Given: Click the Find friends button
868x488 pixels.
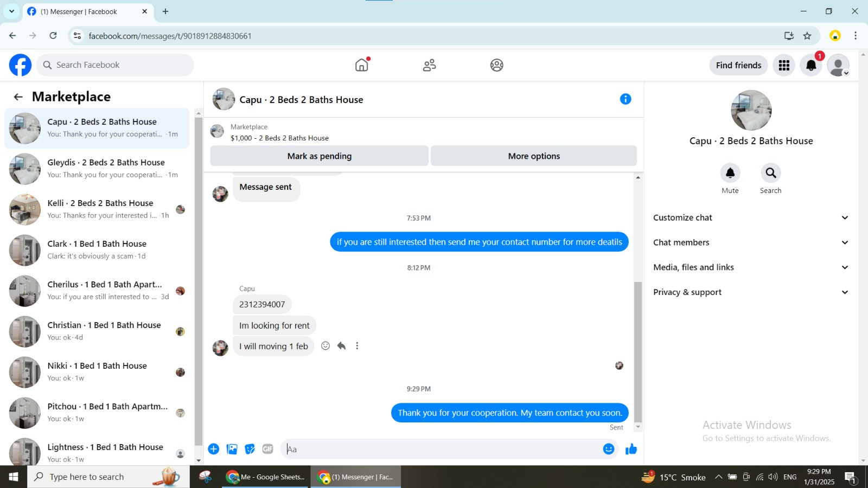Looking at the screenshot, I should pos(738,65).
